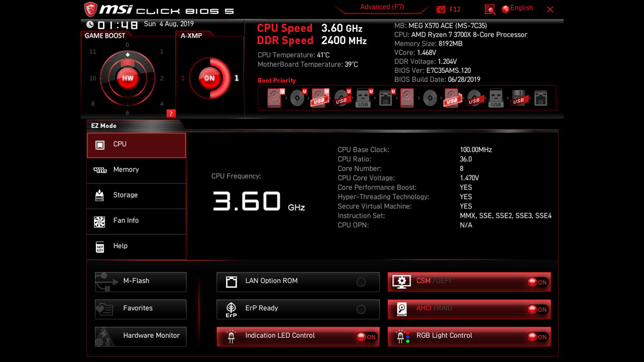Click the GAME BOOST title
Image resolution: width=644 pixels, height=362 pixels.
point(105,36)
